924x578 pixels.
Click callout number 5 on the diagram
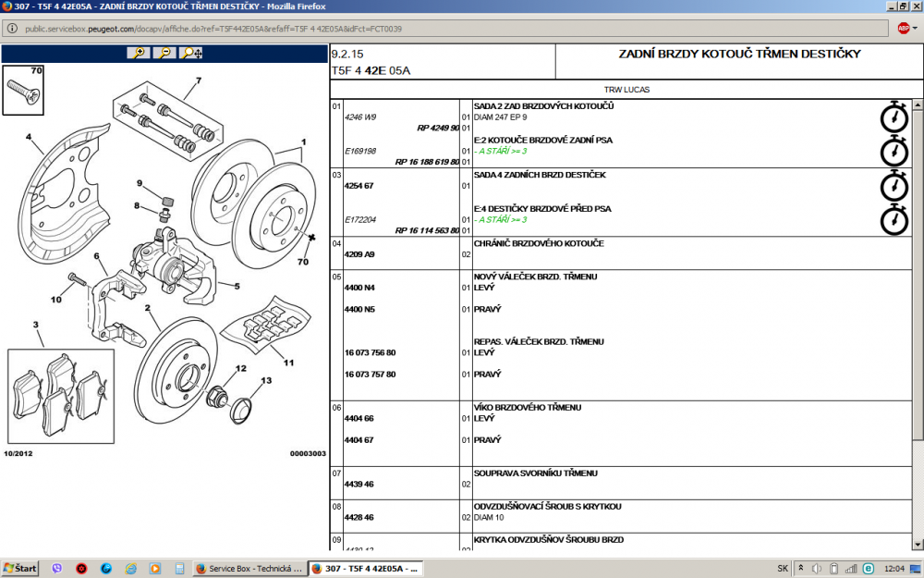click(237, 287)
